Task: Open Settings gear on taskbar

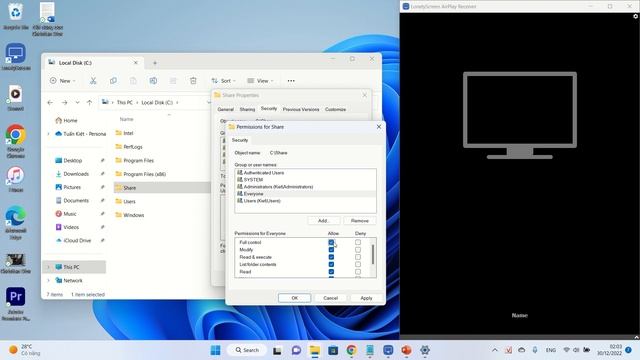Action: click(x=425, y=350)
